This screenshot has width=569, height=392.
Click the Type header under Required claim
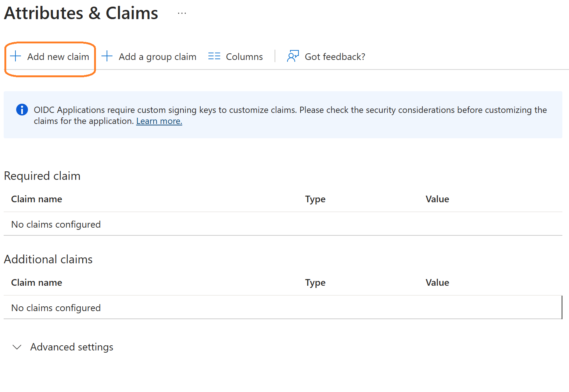point(315,199)
